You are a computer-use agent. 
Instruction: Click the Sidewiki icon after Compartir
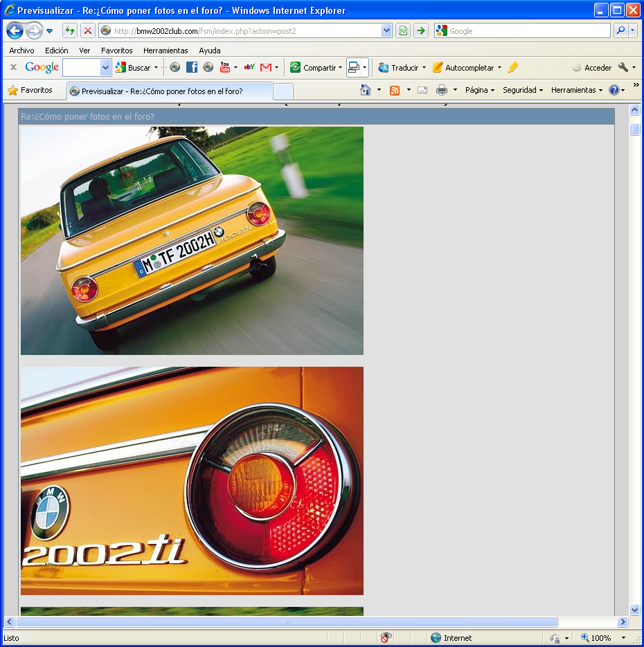coord(355,67)
